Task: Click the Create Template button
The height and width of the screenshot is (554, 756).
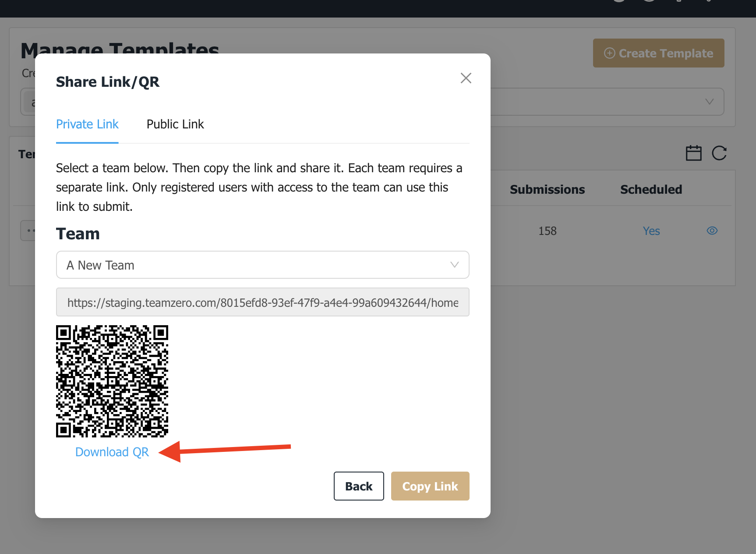Action: click(x=658, y=53)
